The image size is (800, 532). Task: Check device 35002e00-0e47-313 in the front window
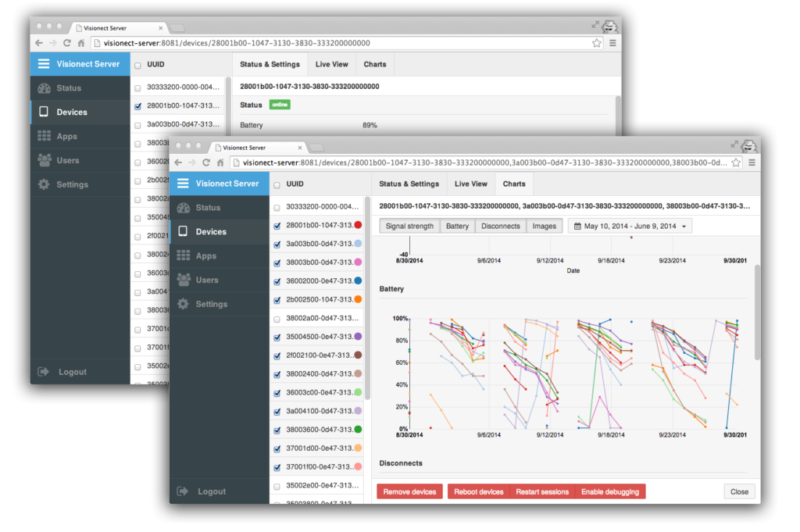coord(277,486)
